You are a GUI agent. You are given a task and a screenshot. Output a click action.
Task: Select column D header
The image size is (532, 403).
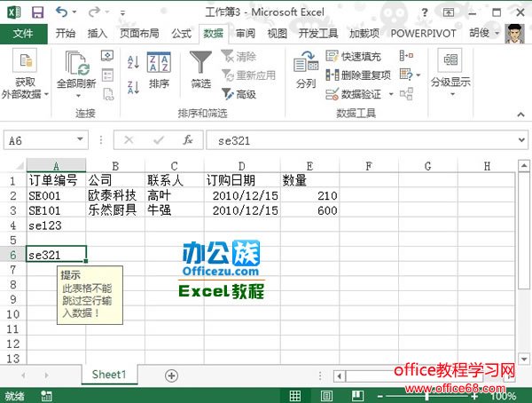point(242,166)
